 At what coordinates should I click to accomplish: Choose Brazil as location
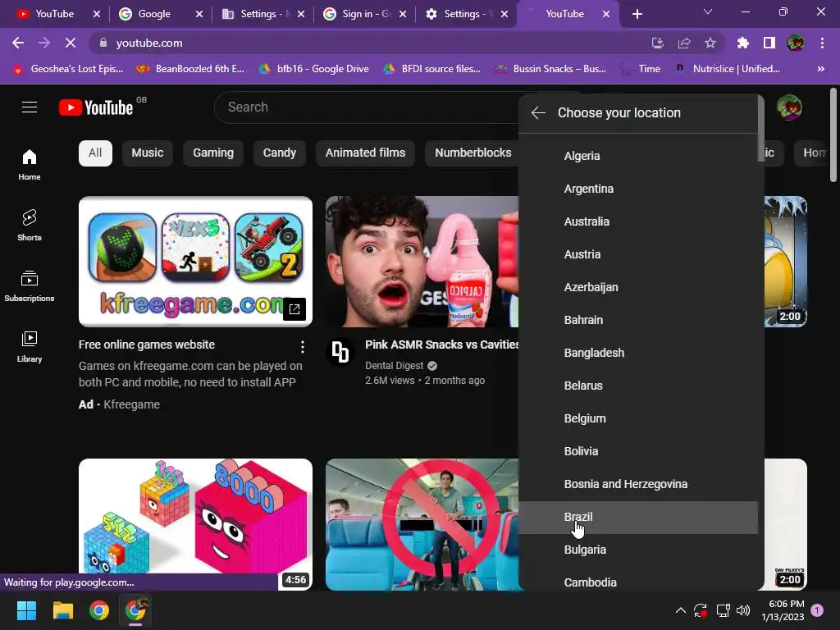pyautogui.click(x=638, y=517)
